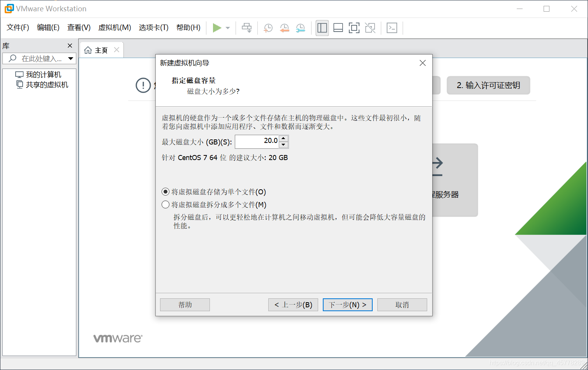Select 将虚拟磁盘存储为单个文件 option

click(x=214, y=192)
